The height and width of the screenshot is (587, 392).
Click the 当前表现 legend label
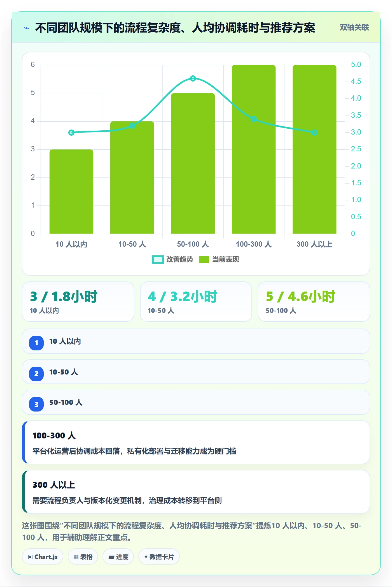point(225,260)
